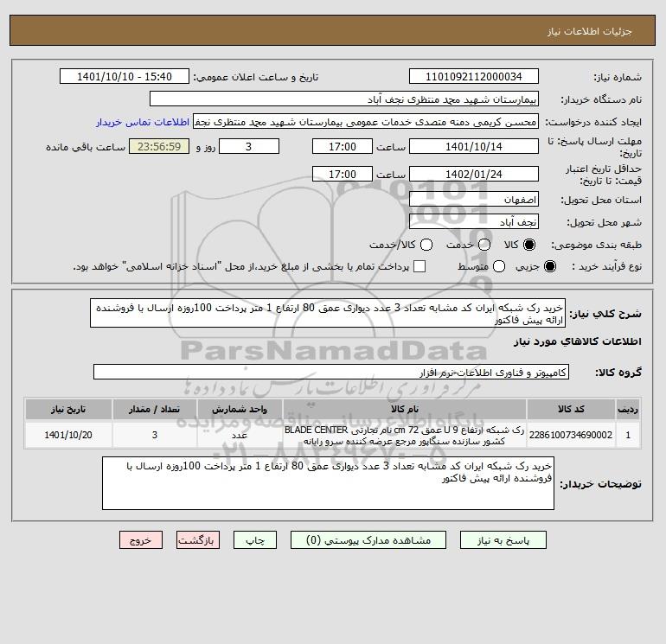Screen dimensions: 666x644
Task: Select the کالا/خدمت radio button
Action: (426, 245)
